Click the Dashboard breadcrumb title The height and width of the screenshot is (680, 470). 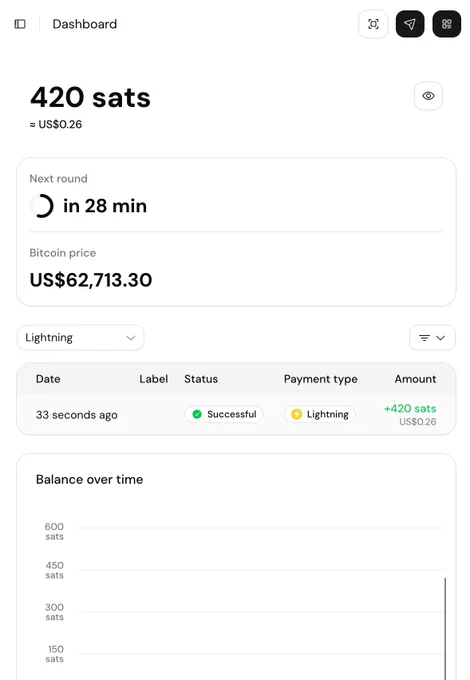pos(85,24)
